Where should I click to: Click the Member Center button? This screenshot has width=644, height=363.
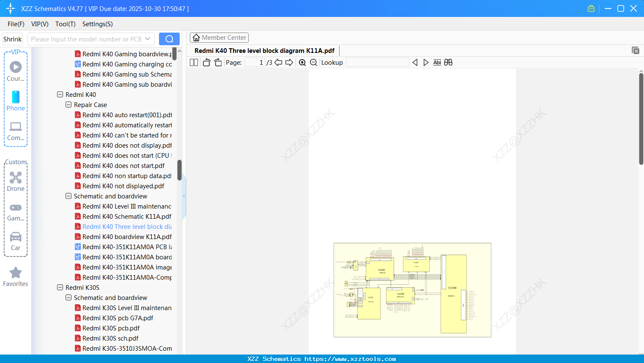pyautogui.click(x=219, y=37)
